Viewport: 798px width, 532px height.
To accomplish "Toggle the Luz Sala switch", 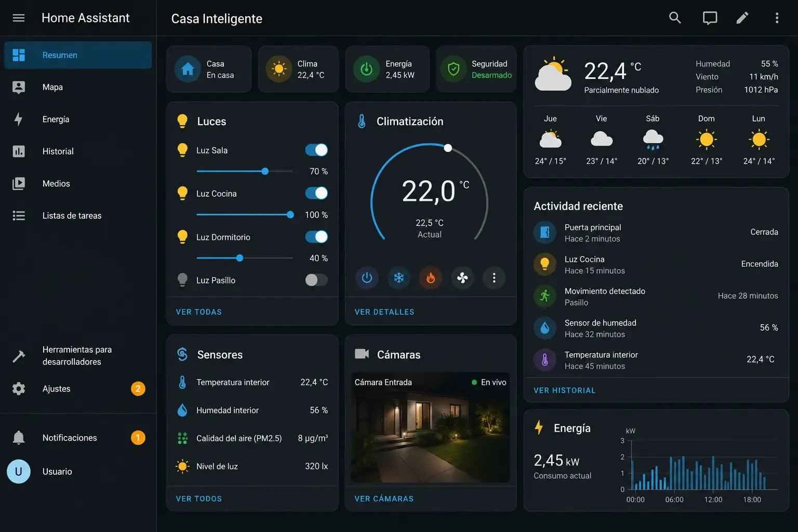I will pyautogui.click(x=316, y=150).
